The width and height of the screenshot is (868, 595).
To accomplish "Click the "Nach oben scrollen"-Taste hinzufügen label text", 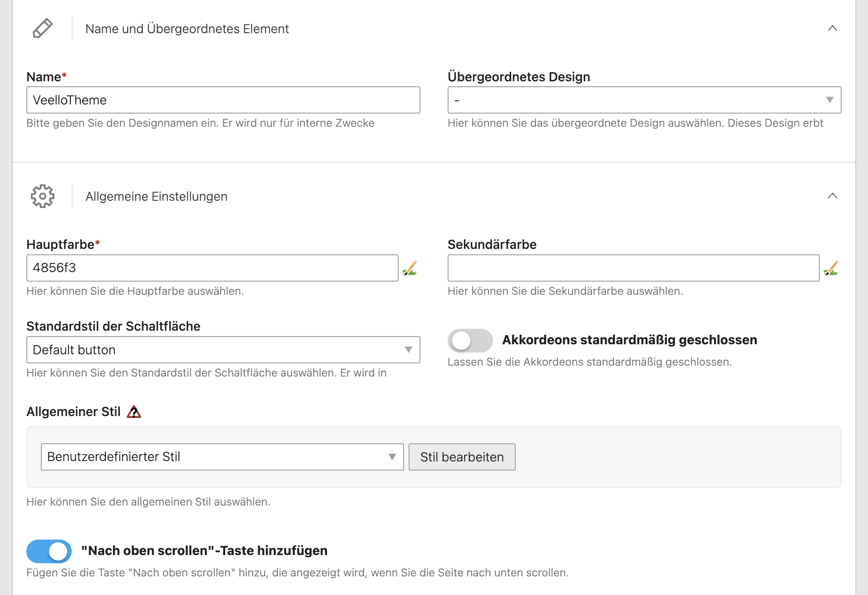I will coord(204,551).
